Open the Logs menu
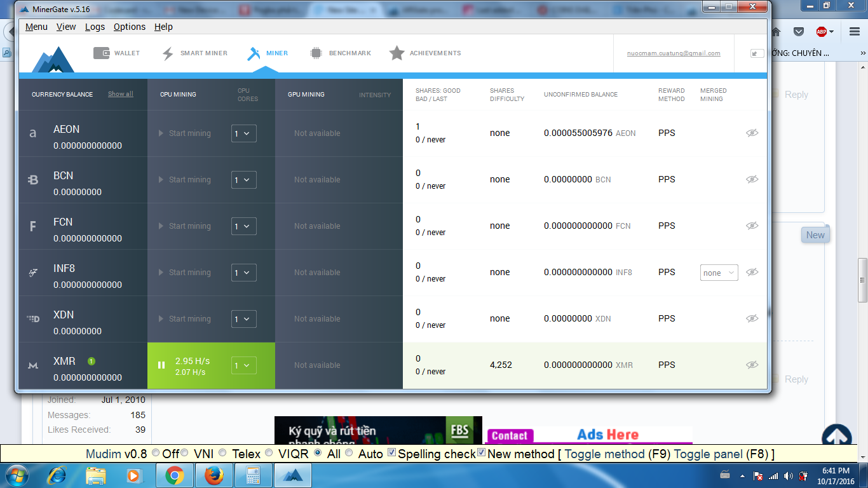Viewport: 868px width, 488px height. (x=95, y=27)
